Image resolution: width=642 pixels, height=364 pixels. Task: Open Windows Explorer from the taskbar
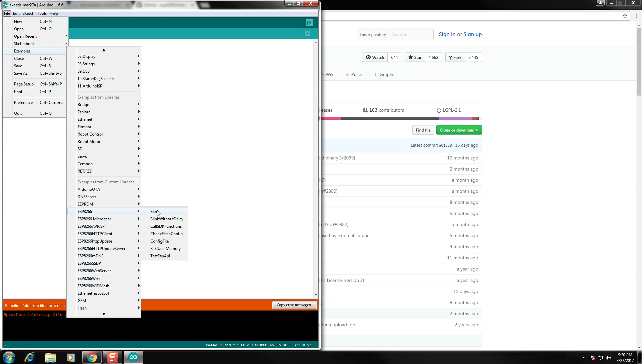coord(50,357)
